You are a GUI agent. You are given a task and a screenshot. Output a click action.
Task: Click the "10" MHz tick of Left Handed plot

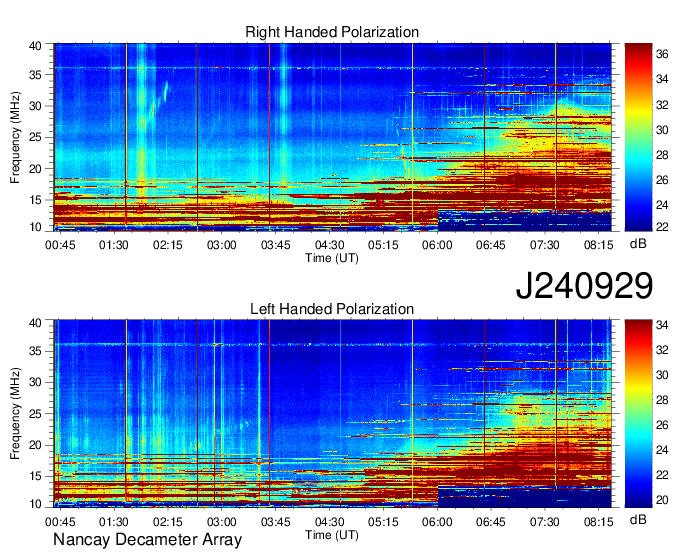pos(35,503)
